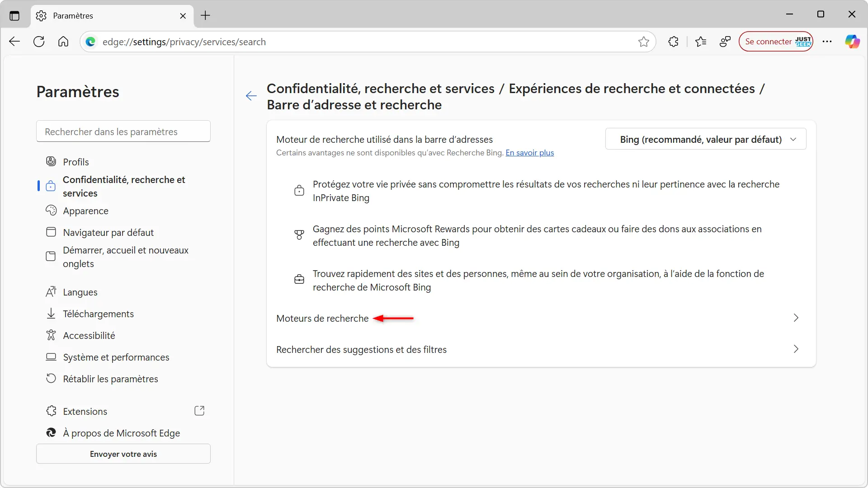Image resolution: width=868 pixels, height=488 pixels.
Task: Click the Accessibilité figure icon
Action: [51, 335]
